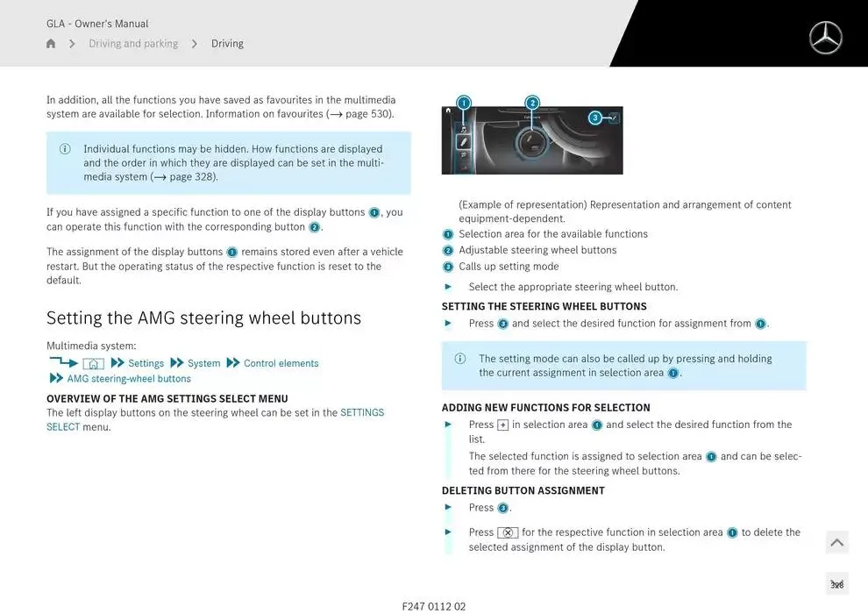Click the plus symbol in adding functions step
The width and height of the screenshot is (868, 614).
502,425
